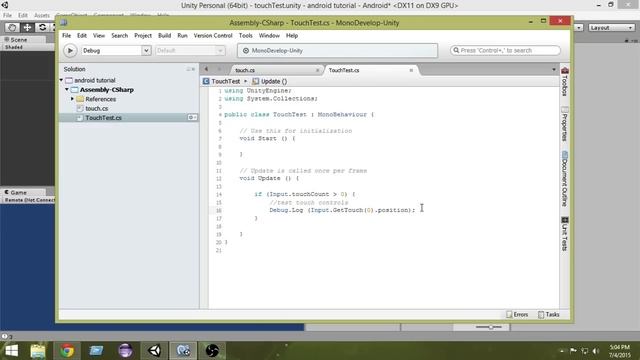Open the Version Control menu
Viewport: 640px width, 360px height.
[213, 36]
